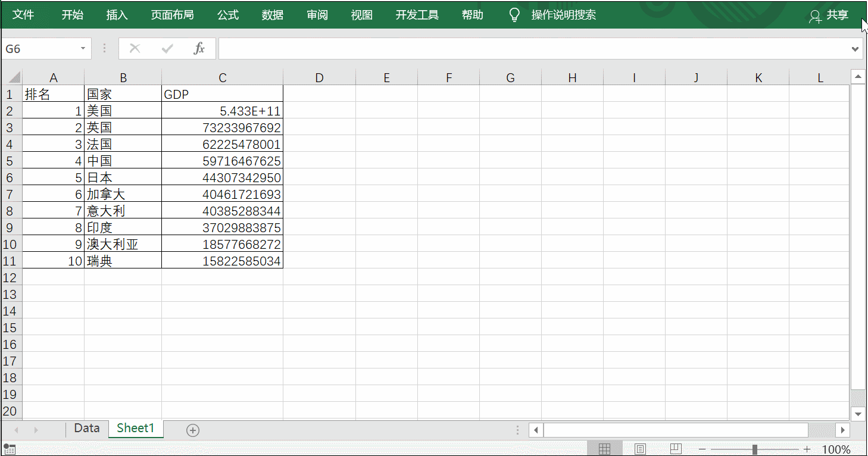Add a new worksheet with the plus icon
The image size is (868, 456).
point(192,429)
